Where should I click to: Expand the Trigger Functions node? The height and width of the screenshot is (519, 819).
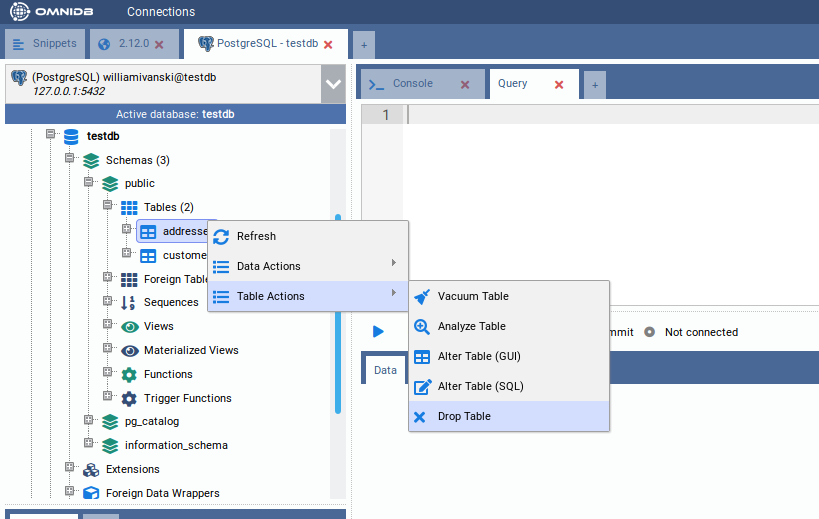coord(108,396)
